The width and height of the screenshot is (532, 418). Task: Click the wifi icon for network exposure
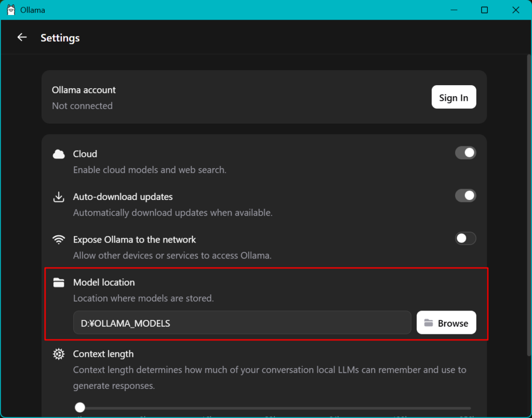pyautogui.click(x=59, y=240)
